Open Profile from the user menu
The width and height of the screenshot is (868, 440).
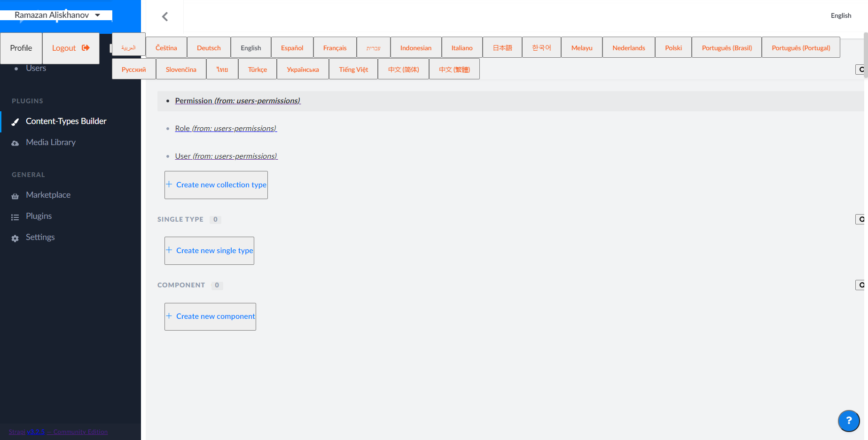coord(21,48)
